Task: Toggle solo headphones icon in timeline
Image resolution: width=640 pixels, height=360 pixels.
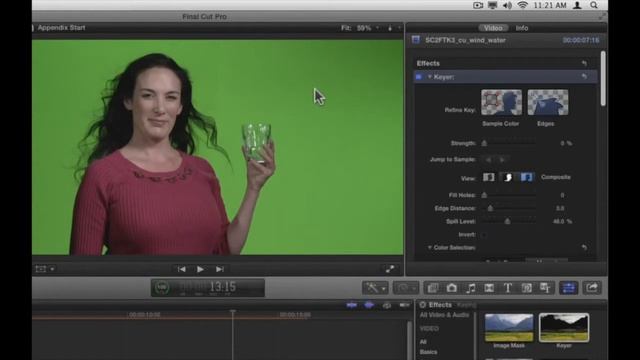Action: pos(387,305)
